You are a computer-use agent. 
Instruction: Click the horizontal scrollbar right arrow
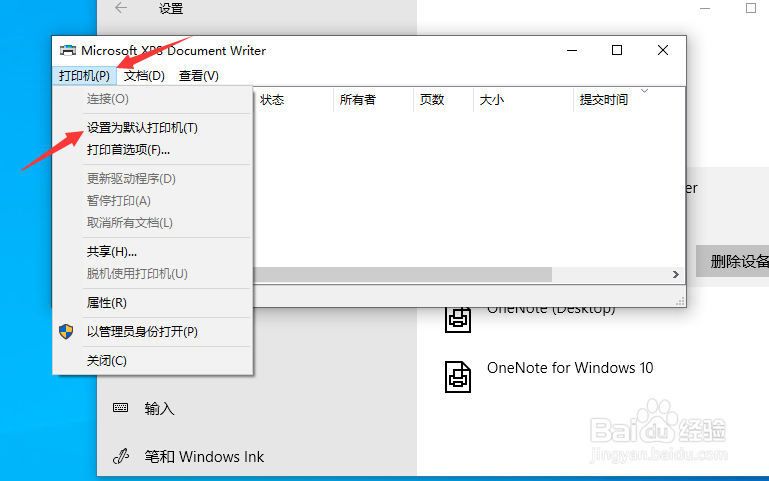pyautogui.click(x=676, y=275)
